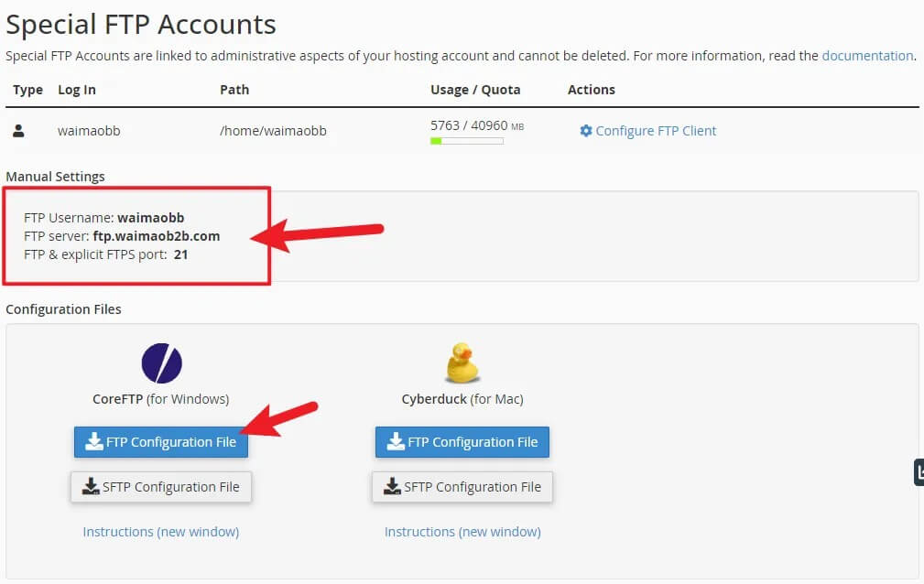Open the documentation link
The width and height of the screenshot is (924, 584).
(867, 56)
